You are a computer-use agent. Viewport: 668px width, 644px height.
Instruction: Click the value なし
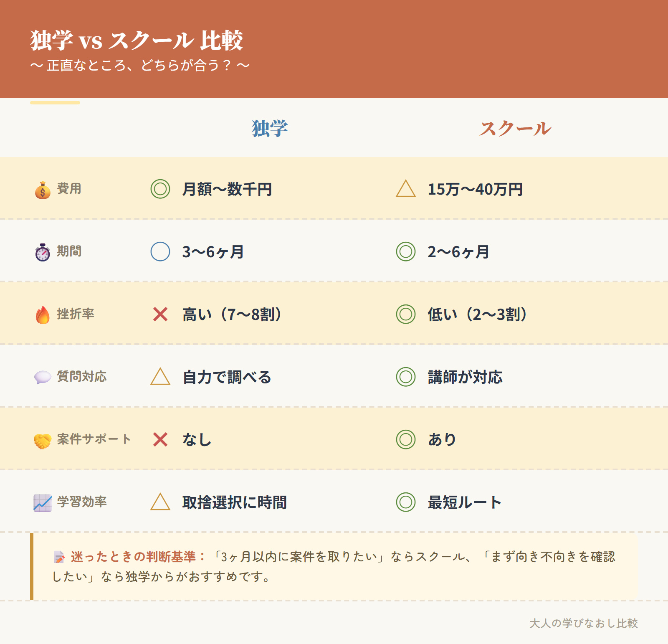click(x=197, y=440)
